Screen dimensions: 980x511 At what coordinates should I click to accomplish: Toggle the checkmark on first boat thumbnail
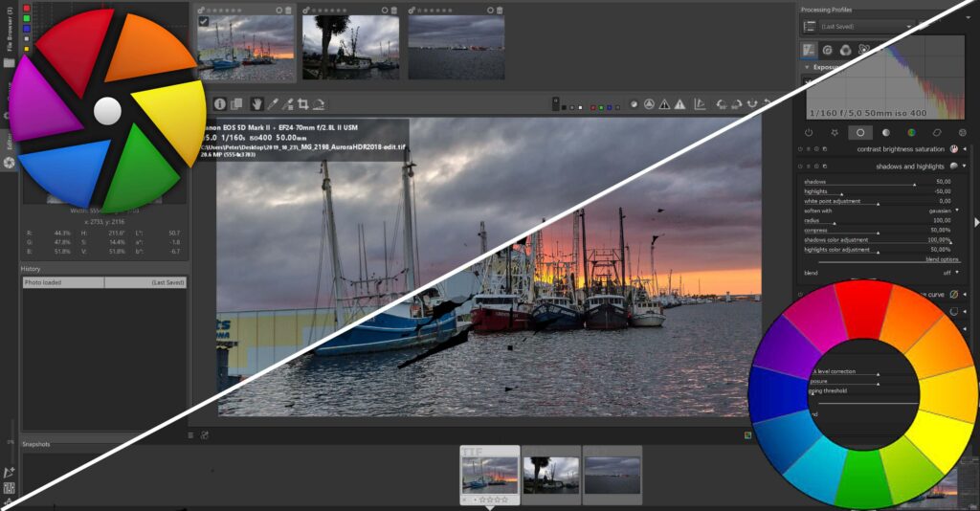click(205, 22)
